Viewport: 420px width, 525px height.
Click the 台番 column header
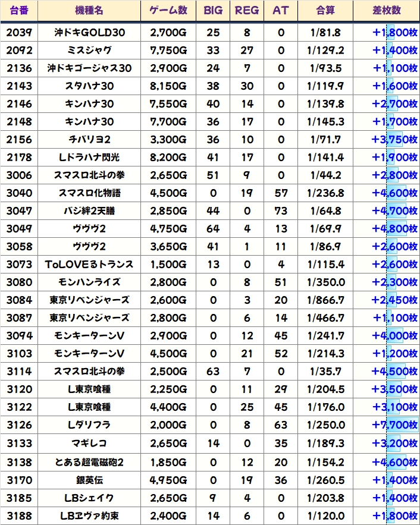[x=19, y=11]
